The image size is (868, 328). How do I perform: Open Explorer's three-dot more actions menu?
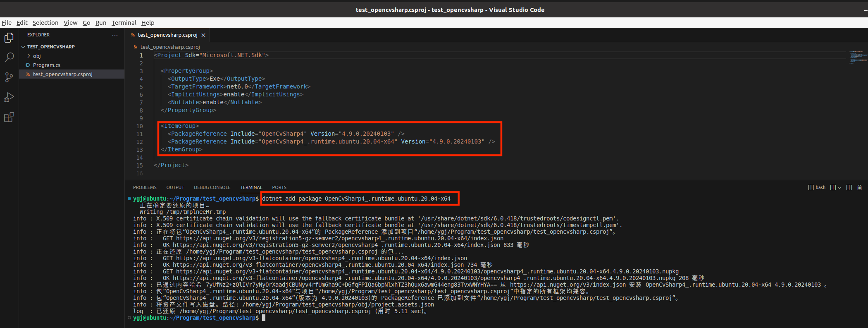point(115,35)
